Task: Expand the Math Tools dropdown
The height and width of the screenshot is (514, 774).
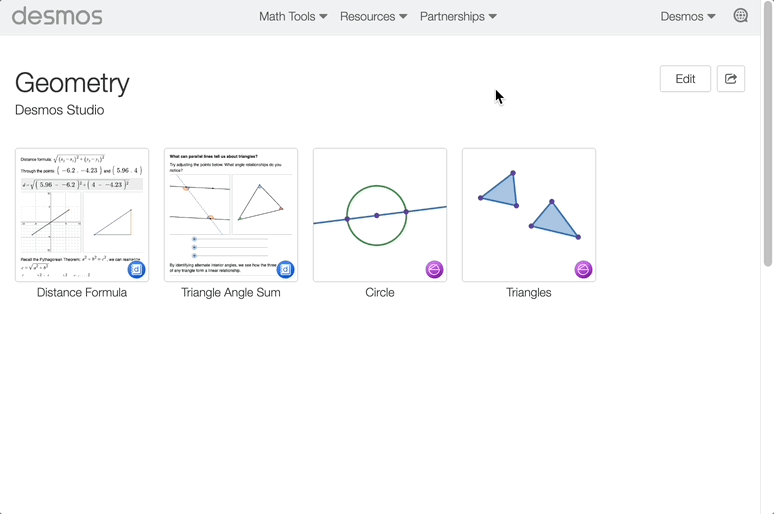Action: click(293, 16)
